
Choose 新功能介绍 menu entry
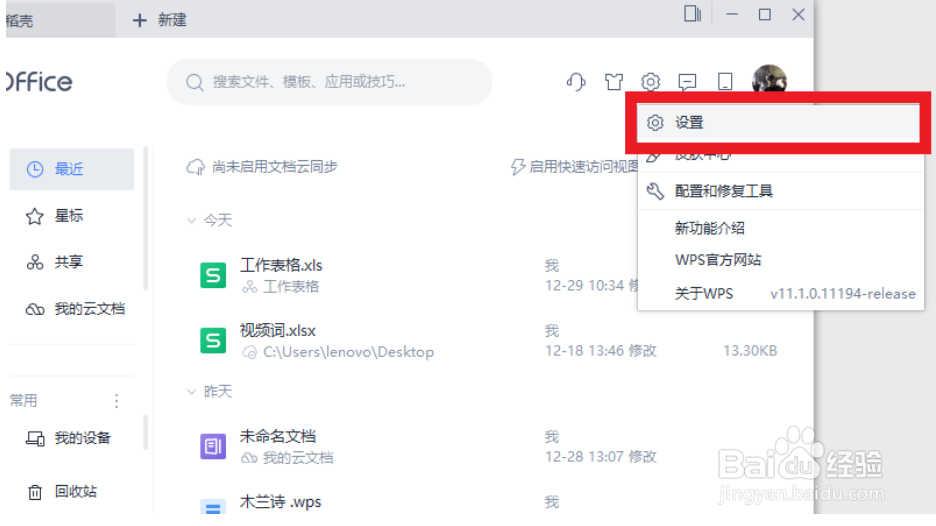781,228
